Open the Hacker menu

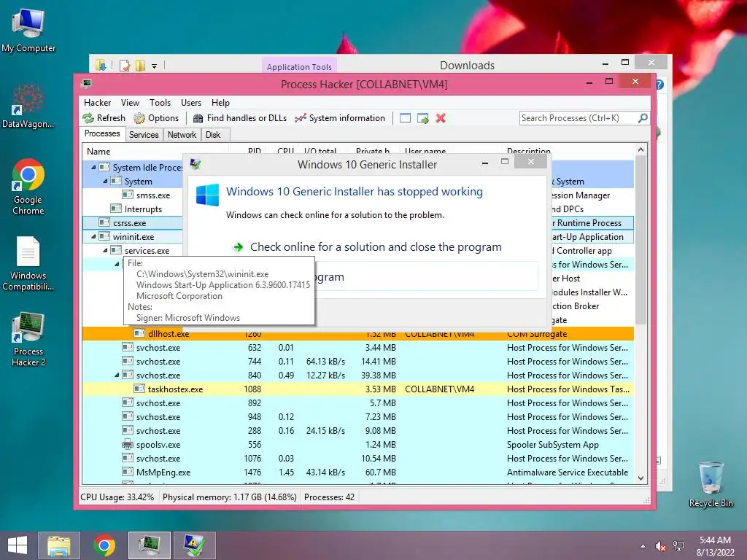(x=97, y=103)
